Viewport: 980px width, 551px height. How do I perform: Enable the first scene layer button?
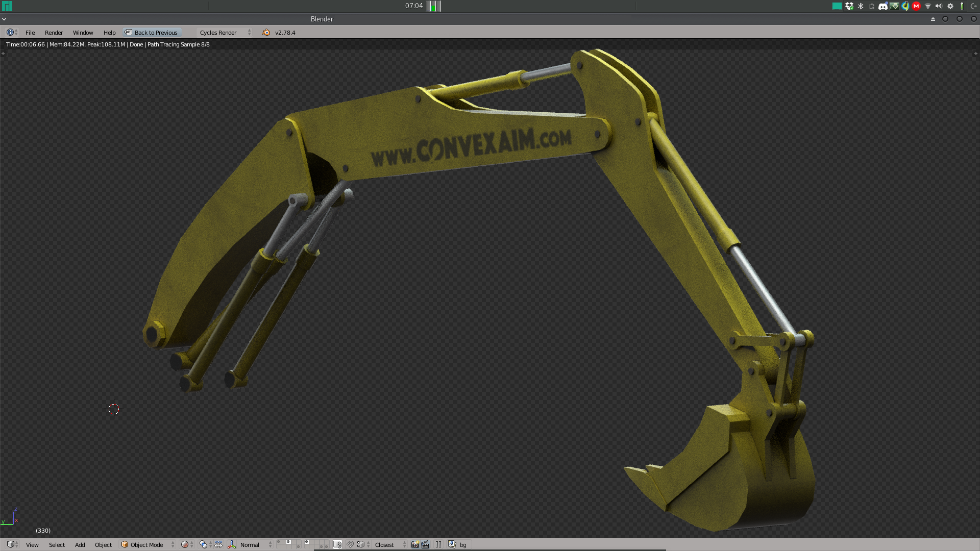[279, 542]
